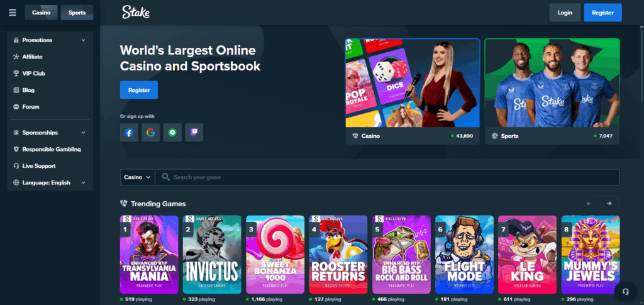Switch to the Casino tab
644x305 pixels.
tap(41, 13)
